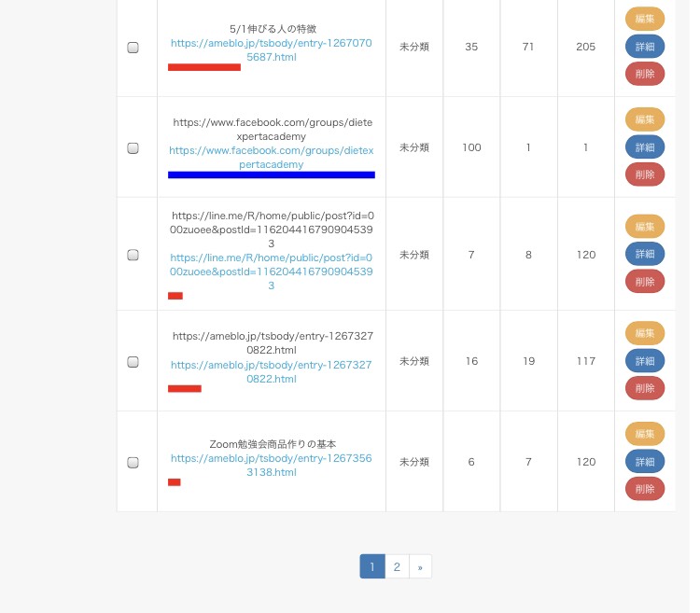This screenshot has height=613, width=700.
Task: Click 削除 for Zoom勉強会 row
Action: pyautogui.click(x=645, y=489)
